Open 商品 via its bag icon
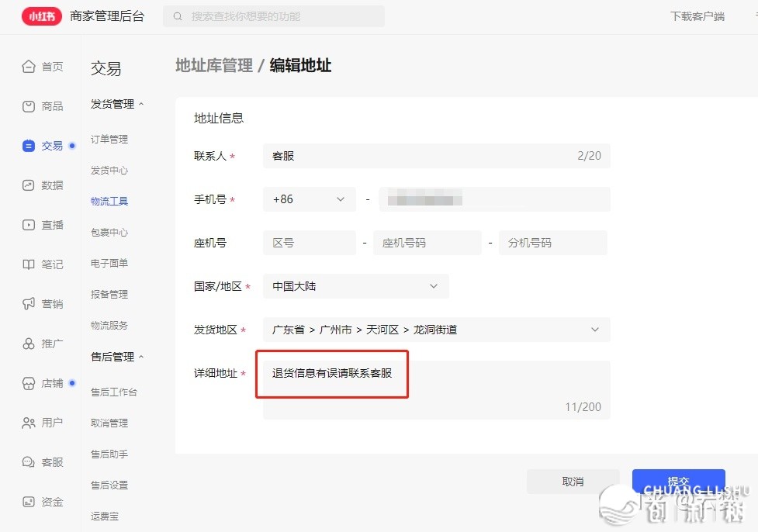This screenshot has width=758, height=532. point(29,106)
